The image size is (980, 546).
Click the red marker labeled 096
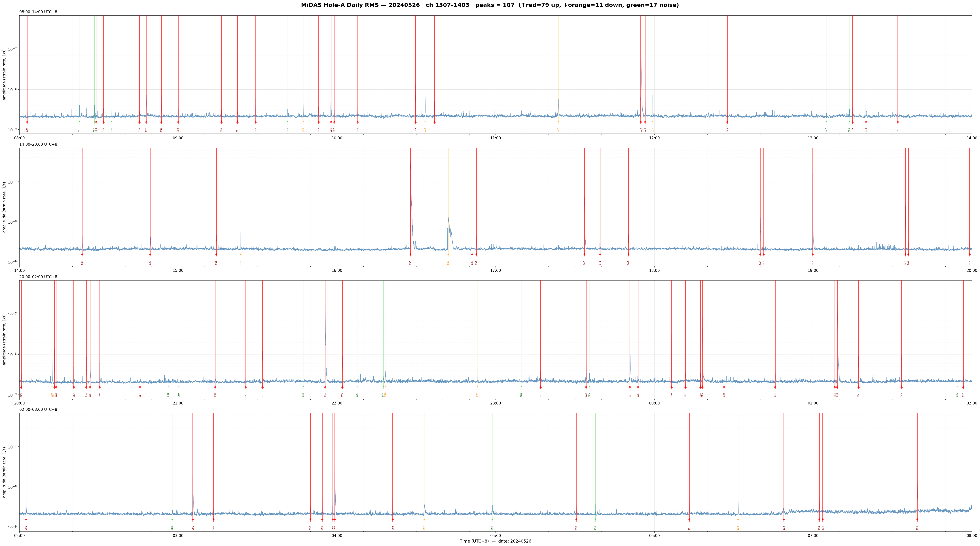[393, 519]
